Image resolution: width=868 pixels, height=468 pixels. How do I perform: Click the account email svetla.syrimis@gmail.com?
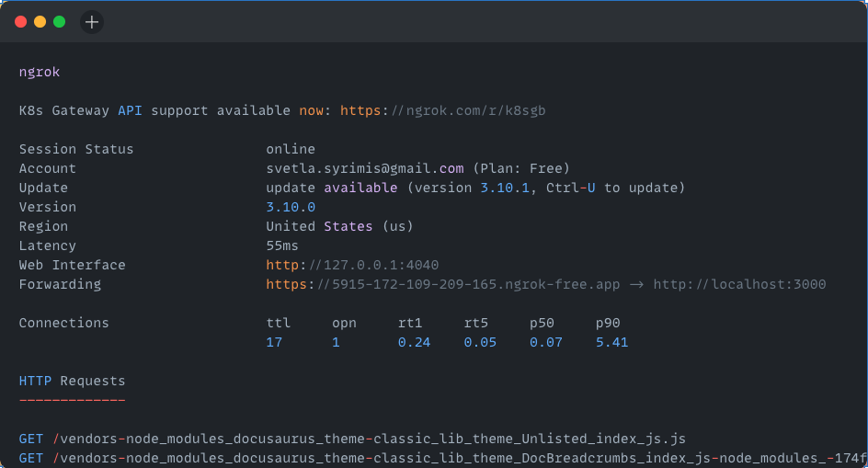tap(365, 168)
